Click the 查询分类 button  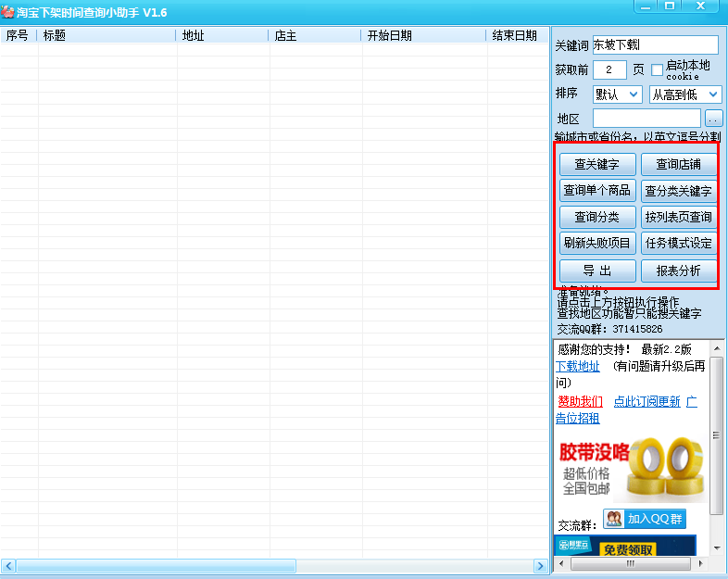coord(597,217)
